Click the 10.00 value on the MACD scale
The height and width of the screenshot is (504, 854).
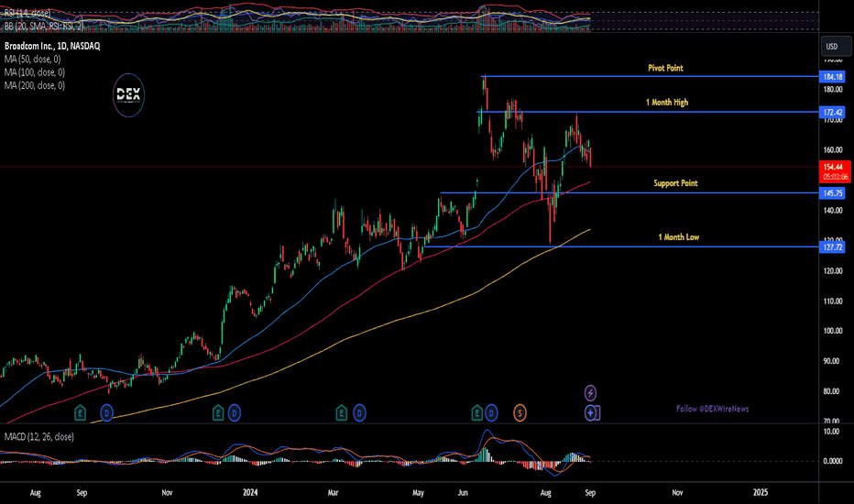tap(832, 432)
